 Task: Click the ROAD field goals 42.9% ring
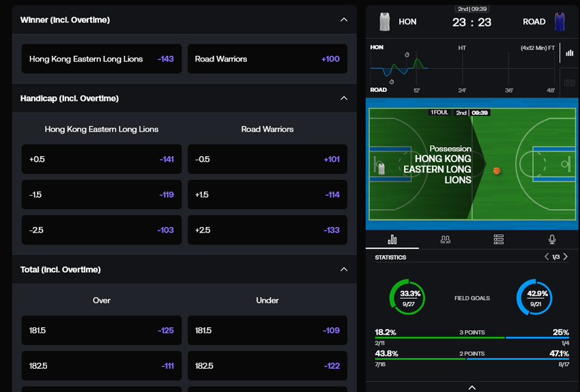(534, 297)
